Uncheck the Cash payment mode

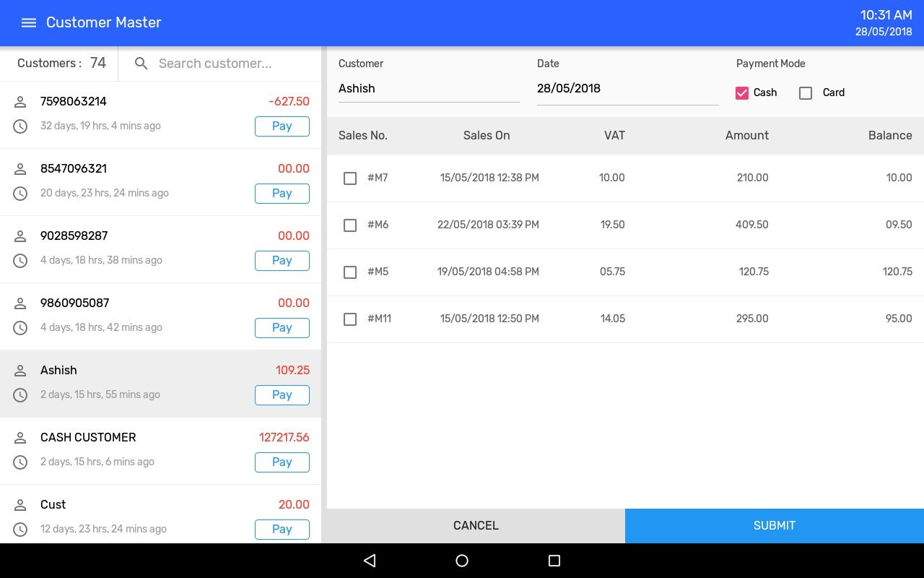point(742,93)
